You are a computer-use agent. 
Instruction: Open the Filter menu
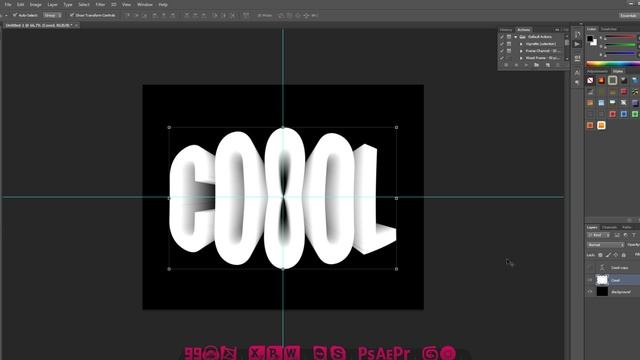100,4
